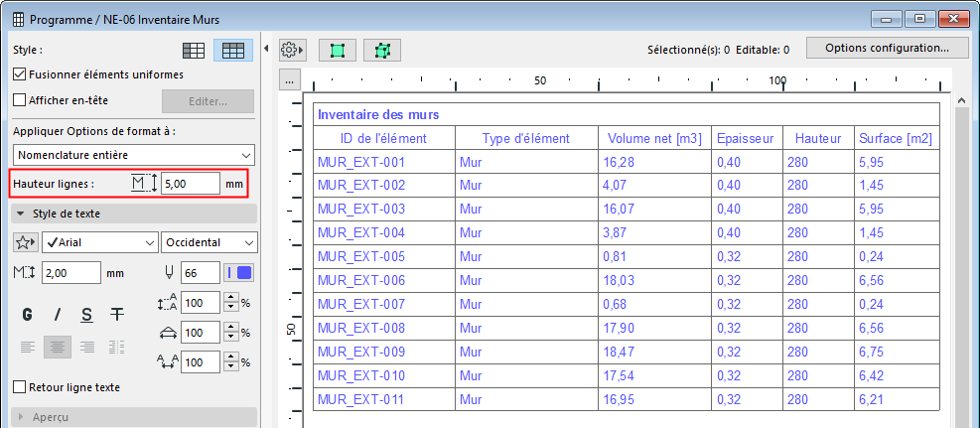The image size is (980, 428).
Task: Select the Epaisseur column header
Action: [747, 138]
